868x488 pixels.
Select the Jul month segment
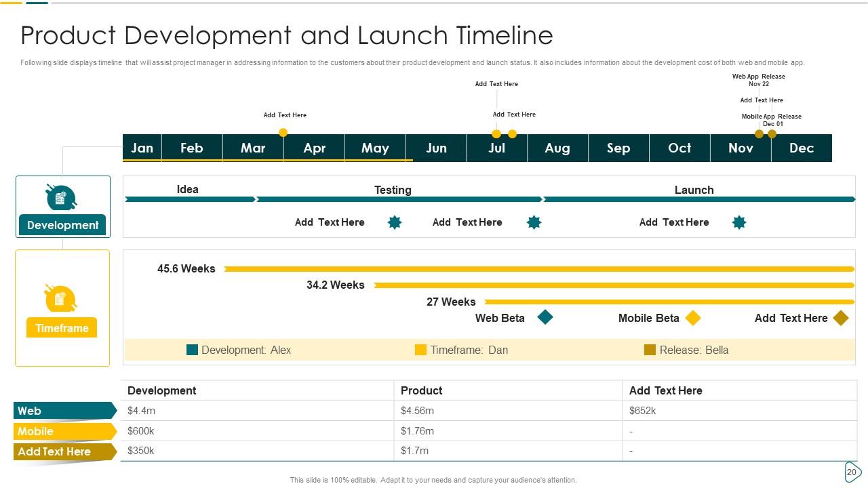[x=496, y=148]
